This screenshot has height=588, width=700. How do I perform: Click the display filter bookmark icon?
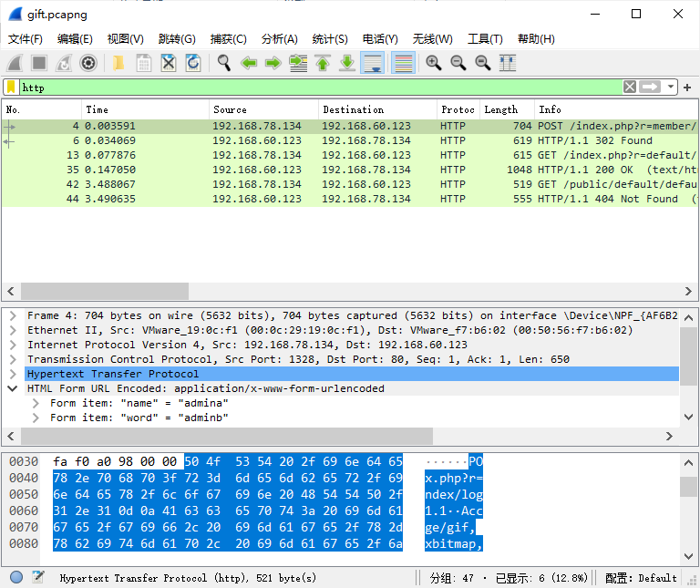11,88
